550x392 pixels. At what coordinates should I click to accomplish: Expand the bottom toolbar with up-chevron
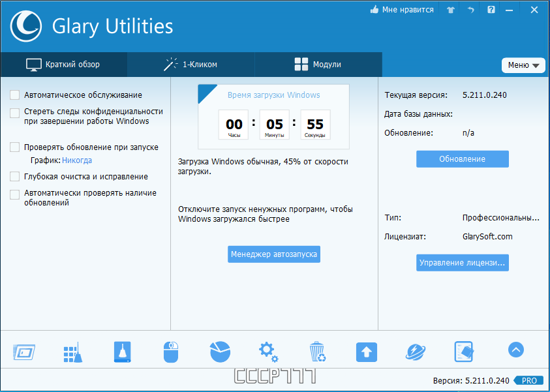515,350
